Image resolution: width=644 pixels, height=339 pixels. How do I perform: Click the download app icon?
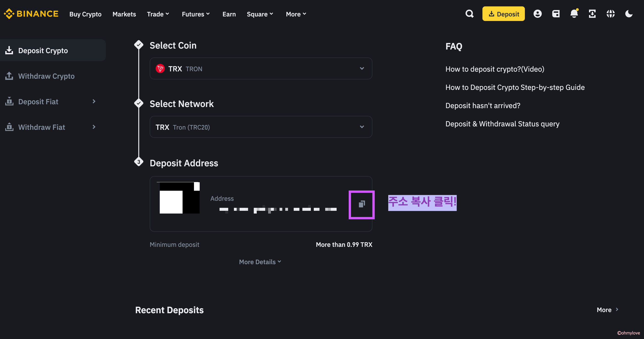click(x=592, y=14)
